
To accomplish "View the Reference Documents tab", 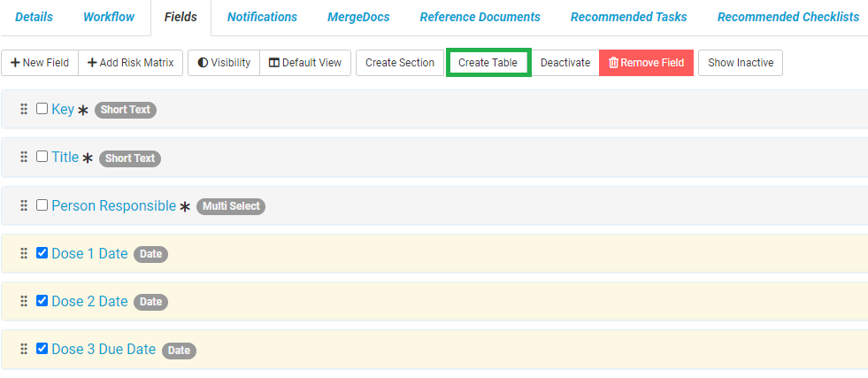I will point(480,17).
